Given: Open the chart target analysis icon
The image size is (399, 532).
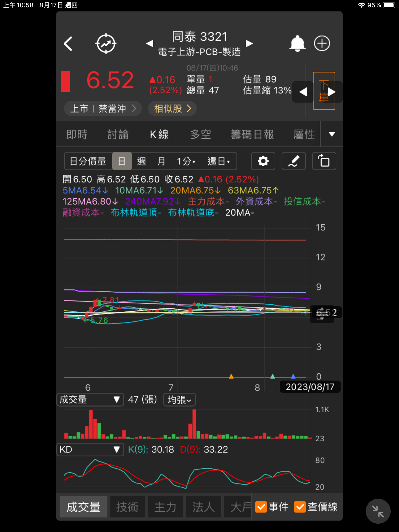Looking at the screenshot, I should tap(106, 44).
